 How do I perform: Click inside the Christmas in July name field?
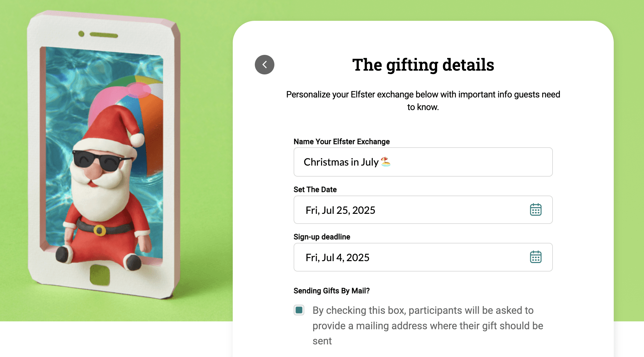click(423, 162)
